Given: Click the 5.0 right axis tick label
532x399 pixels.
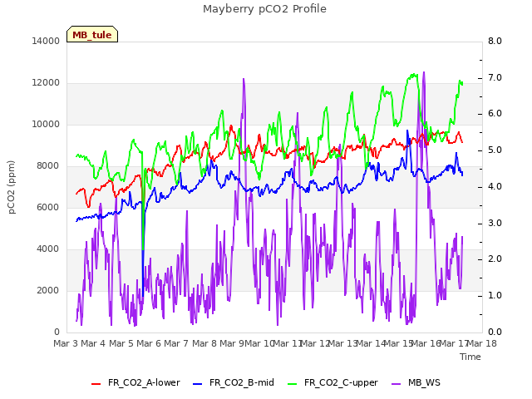Looking at the screenshot, I should (x=495, y=150).
